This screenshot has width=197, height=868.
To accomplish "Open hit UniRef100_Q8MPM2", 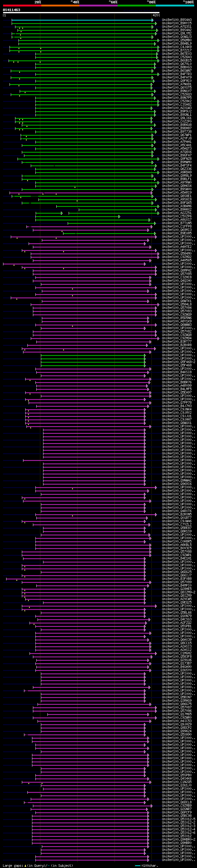I will pos(177,270).
